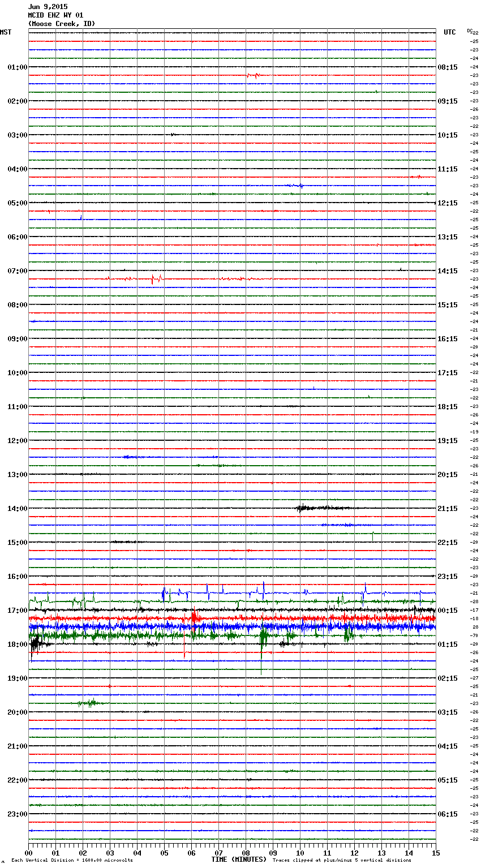Viewport: 481px width, 868px height.
Task: Click the "15:00" MST hour label
Action: point(18,543)
